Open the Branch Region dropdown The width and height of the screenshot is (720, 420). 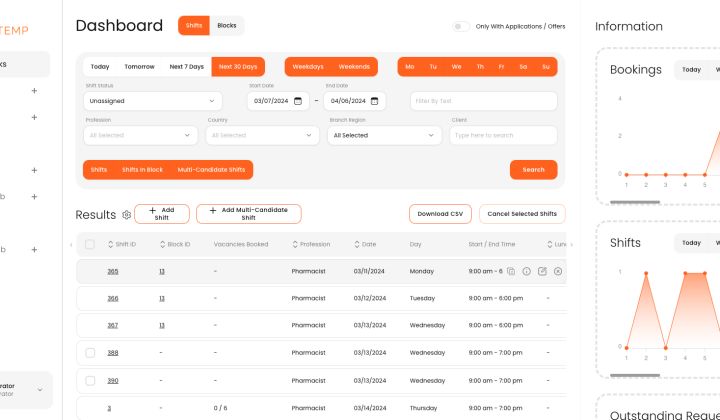pyautogui.click(x=384, y=135)
